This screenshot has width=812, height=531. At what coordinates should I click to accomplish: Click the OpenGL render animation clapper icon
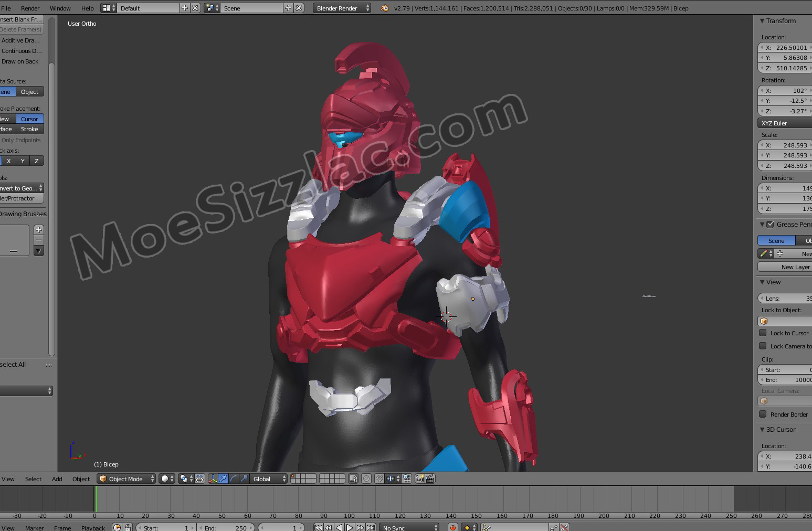click(x=430, y=479)
